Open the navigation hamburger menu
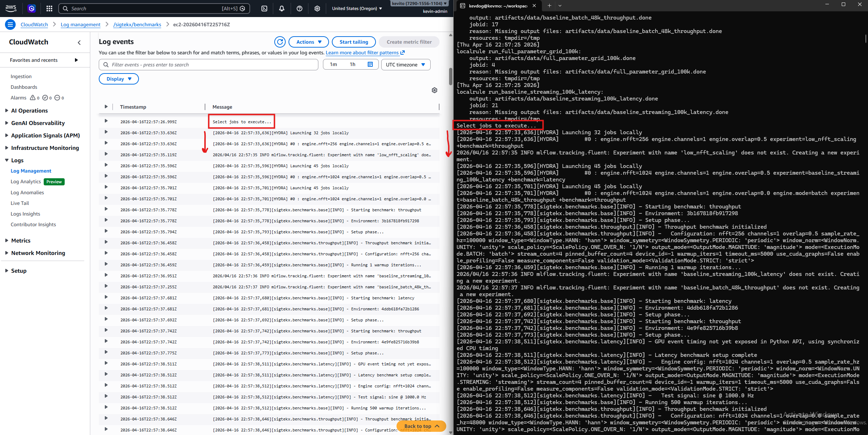The height and width of the screenshot is (435, 868). click(x=10, y=24)
